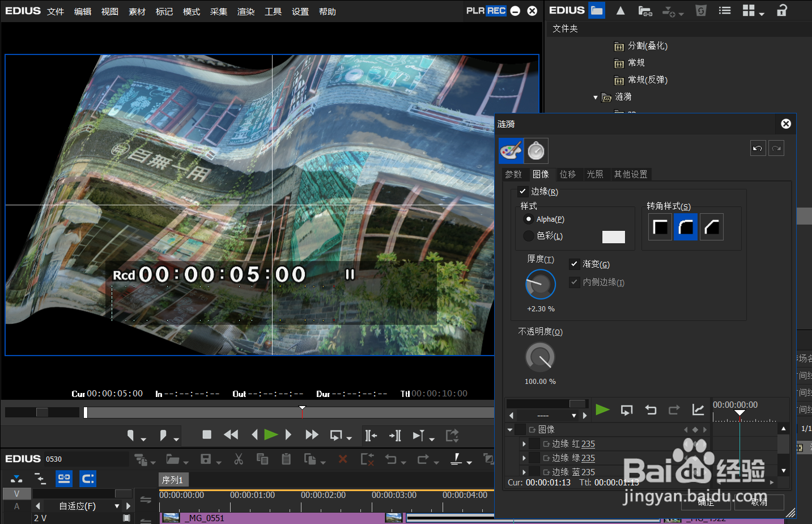Select the Alpha style radio button
This screenshot has height=524, width=812.
pos(529,219)
